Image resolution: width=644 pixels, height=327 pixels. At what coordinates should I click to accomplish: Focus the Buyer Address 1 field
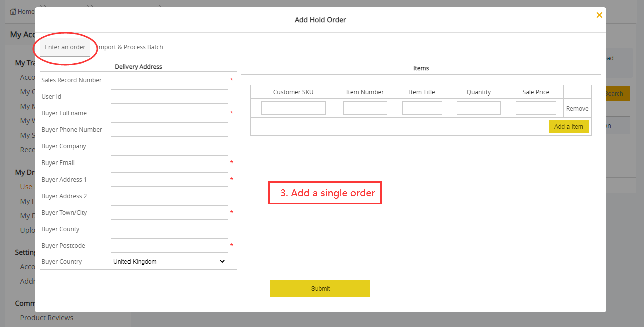coord(169,180)
